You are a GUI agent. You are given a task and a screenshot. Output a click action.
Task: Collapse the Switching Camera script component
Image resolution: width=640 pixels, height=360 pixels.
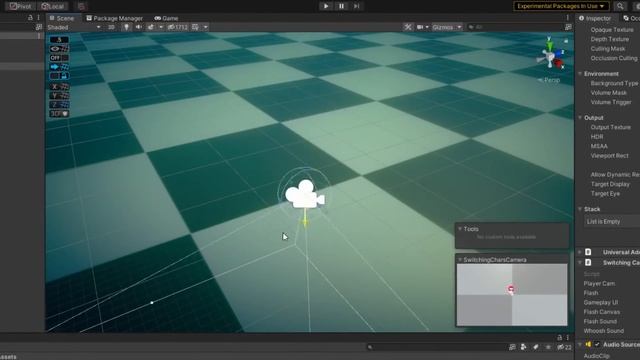(x=580, y=262)
